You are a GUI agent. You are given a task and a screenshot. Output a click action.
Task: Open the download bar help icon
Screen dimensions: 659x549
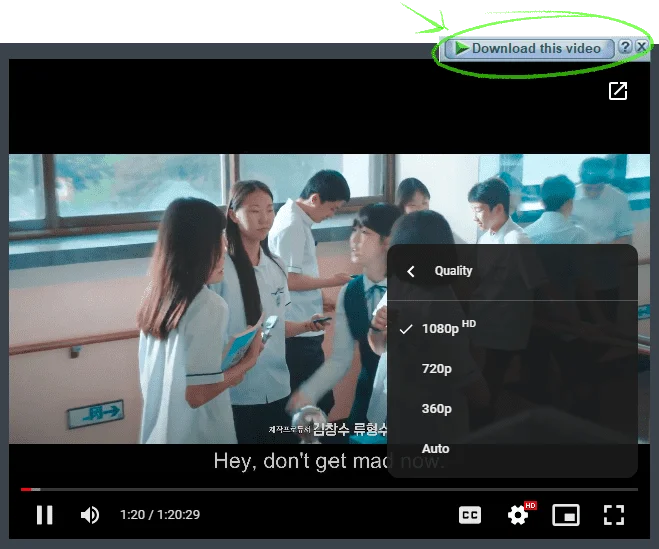click(625, 46)
